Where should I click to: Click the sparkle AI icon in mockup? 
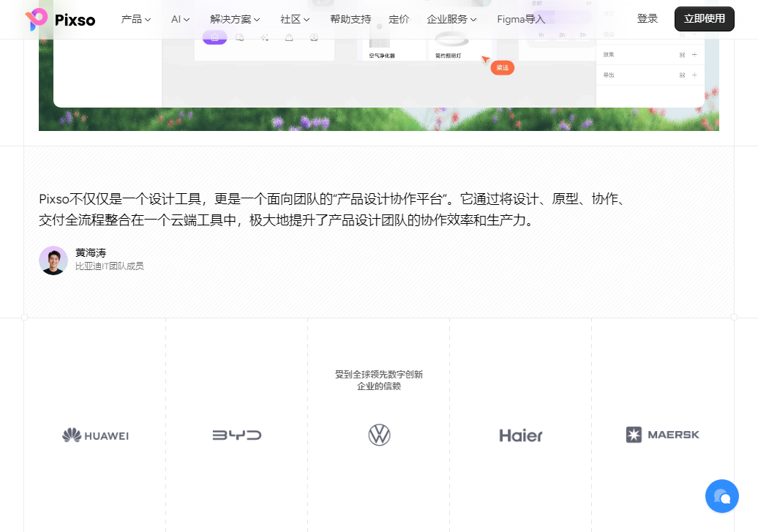(x=264, y=38)
